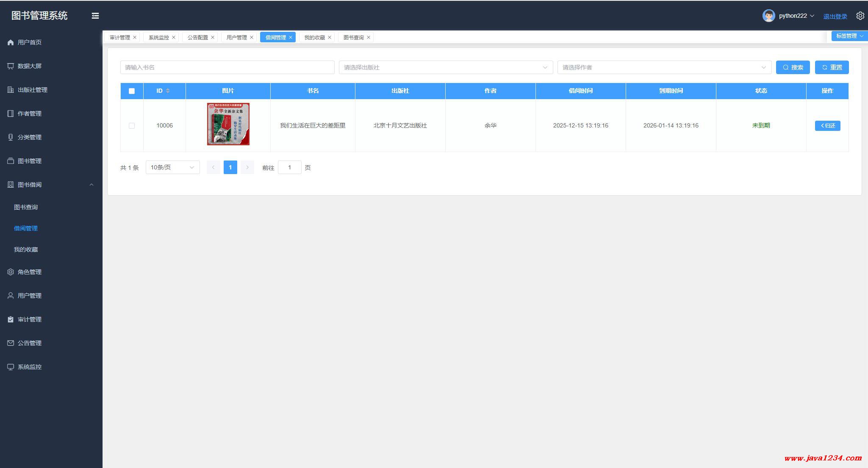Open the 10条/页 page size dropdown

click(x=172, y=167)
